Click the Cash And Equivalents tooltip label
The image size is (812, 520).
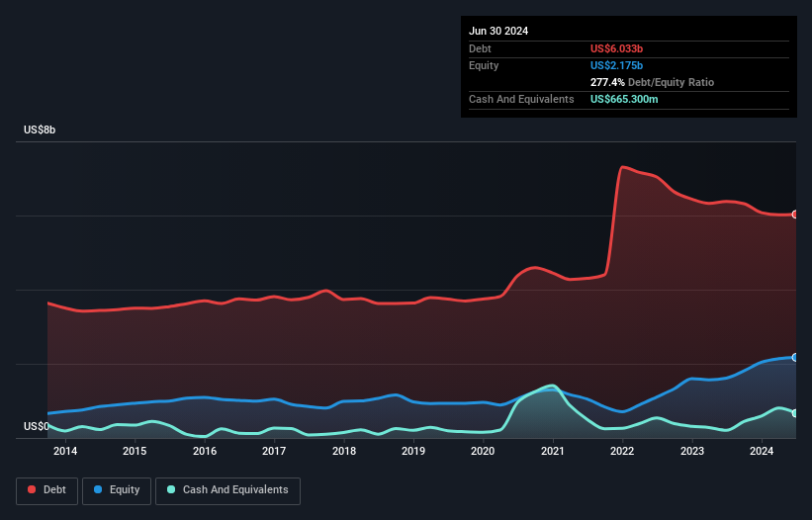tap(521, 99)
